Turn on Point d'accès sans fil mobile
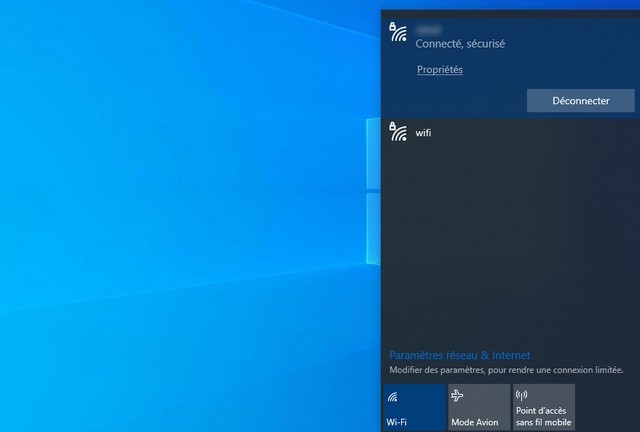 click(543, 407)
